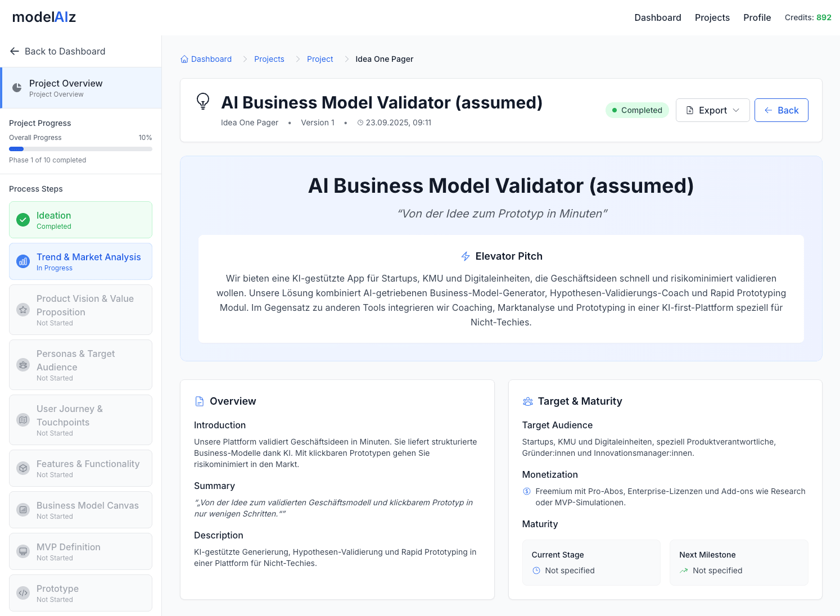This screenshot has width=840, height=616.
Task: Click the home icon in breadcrumb
Action: click(x=184, y=59)
